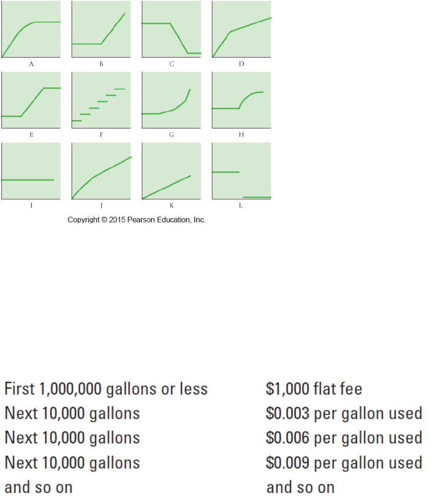Click graph H flat then curved rise

tap(242, 100)
